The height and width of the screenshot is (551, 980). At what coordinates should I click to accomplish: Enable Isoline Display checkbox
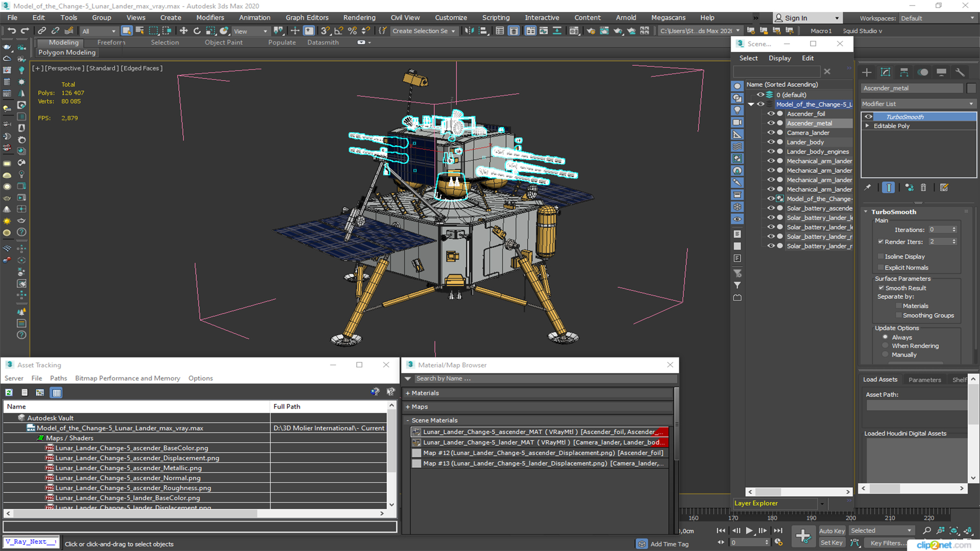(880, 257)
